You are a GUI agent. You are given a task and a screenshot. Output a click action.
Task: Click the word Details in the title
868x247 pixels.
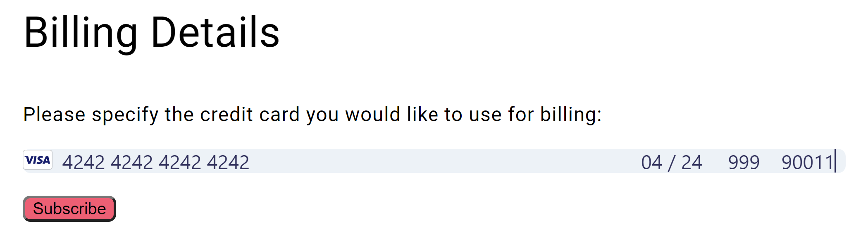point(215,32)
